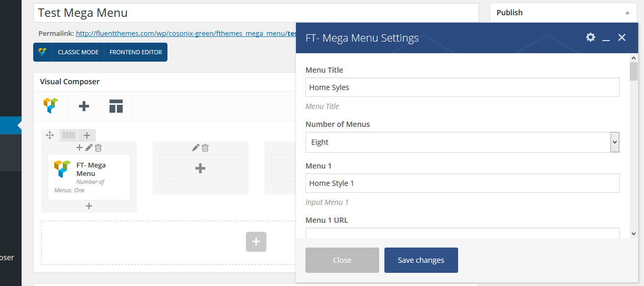644x286 pixels.
Task: Switch to Classic Mode
Action: tap(78, 52)
